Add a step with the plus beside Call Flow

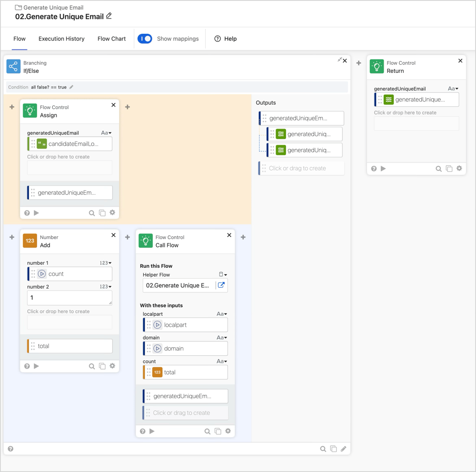click(243, 237)
